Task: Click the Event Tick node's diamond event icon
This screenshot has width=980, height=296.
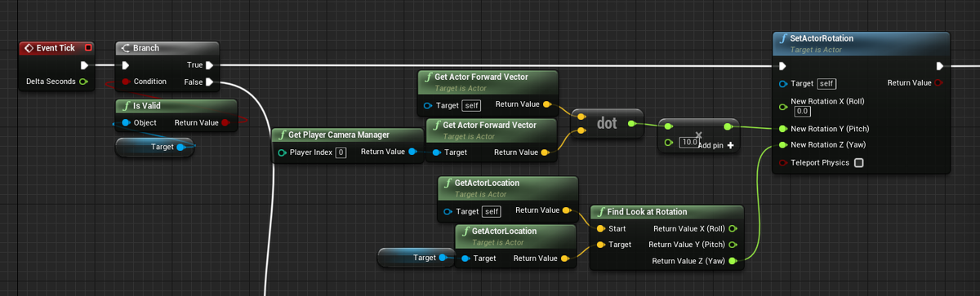Action: (x=29, y=48)
